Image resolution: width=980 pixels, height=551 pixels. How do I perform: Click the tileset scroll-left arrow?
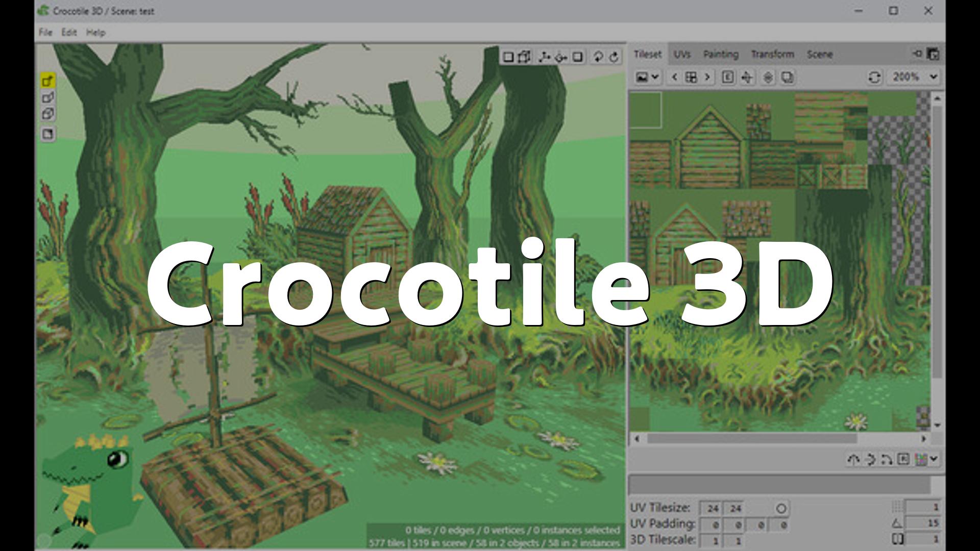pyautogui.click(x=636, y=439)
